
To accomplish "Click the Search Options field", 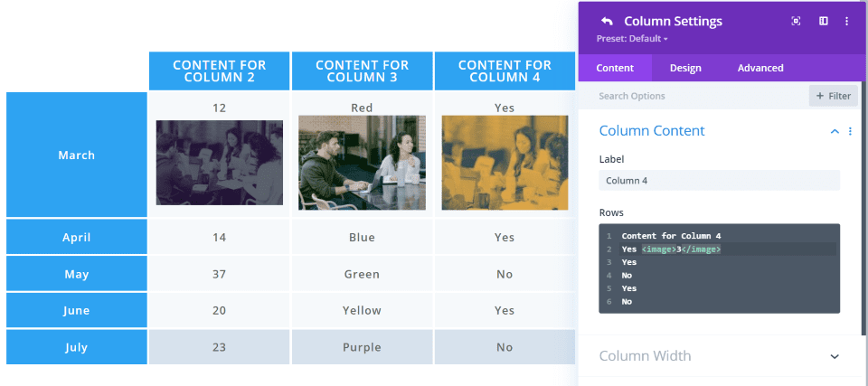I will tap(696, 96).
